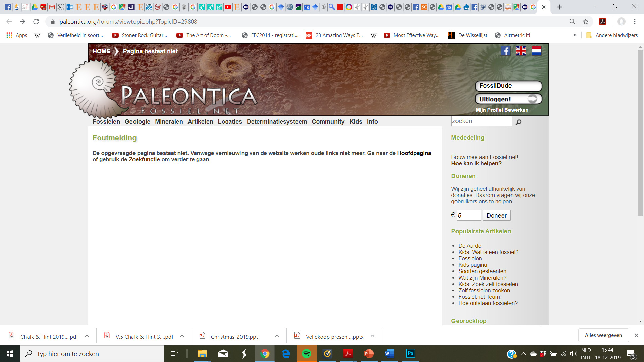
Task: Expand options for Vellekoop presentation pptx download
Action: click(372, 336)
